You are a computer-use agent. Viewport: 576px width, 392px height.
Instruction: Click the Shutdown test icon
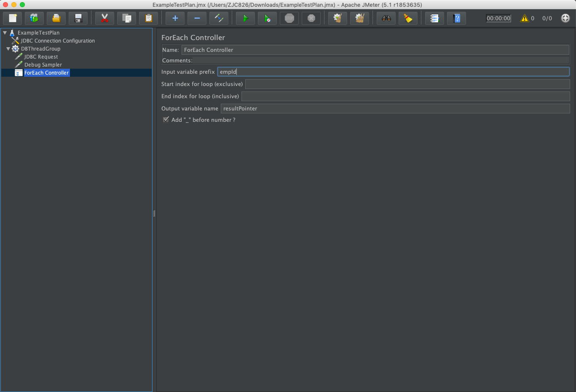pyautogui.click(x=311, y=18)
